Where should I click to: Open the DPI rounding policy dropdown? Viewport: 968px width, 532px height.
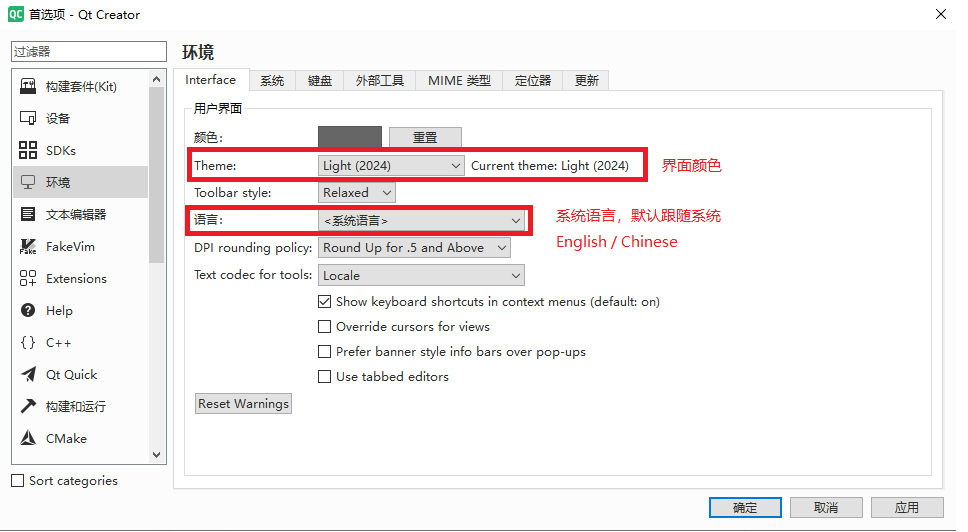tap(414, 247)
